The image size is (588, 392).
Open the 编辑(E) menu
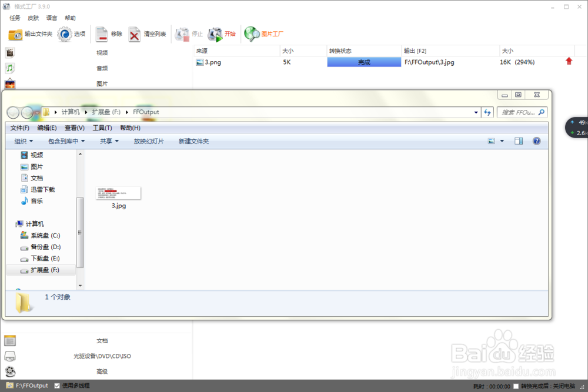pyautogui.click(x=47, y=128)
